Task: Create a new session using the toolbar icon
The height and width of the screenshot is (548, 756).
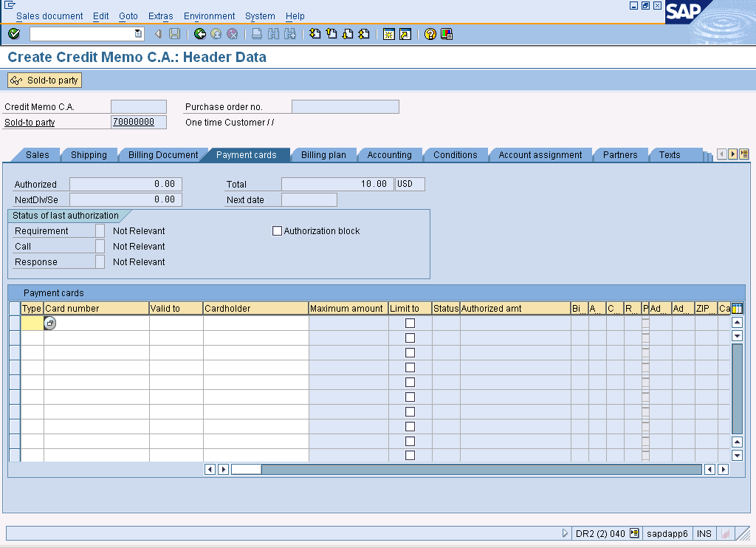Action: click(388, 34)
